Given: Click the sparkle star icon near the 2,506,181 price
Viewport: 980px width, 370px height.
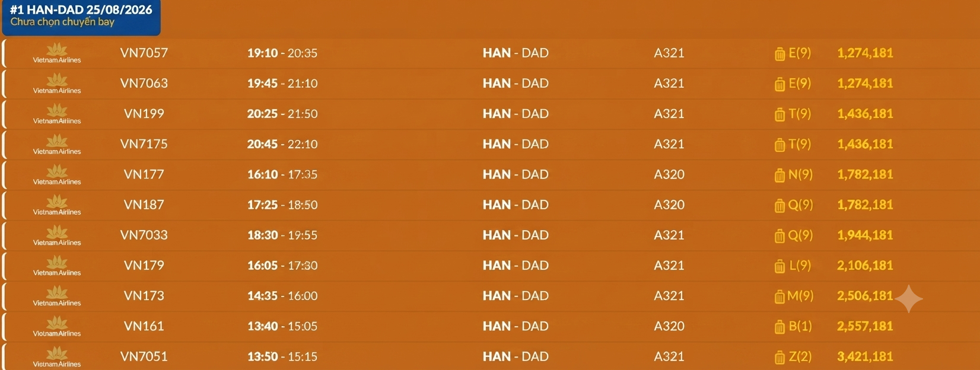Looking at the screenshot, I should click(909, 298).
